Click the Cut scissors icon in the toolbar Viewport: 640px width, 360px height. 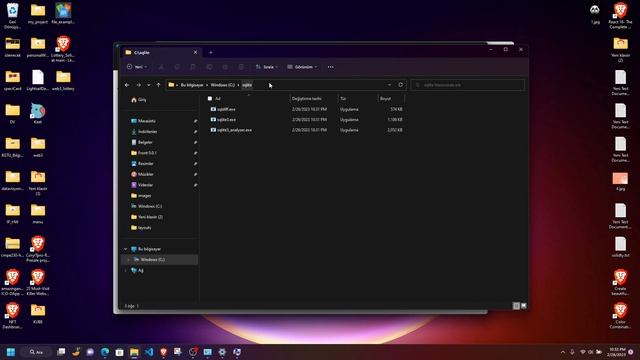point(161,67)
